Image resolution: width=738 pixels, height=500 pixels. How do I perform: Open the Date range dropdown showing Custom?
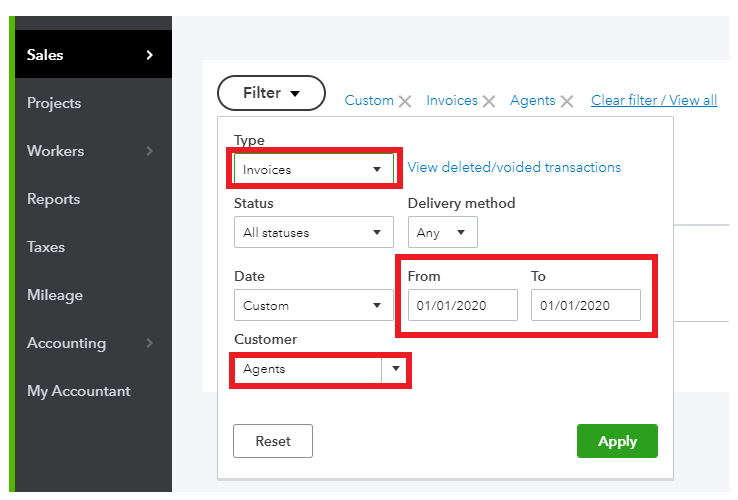(x=313, y=305)
